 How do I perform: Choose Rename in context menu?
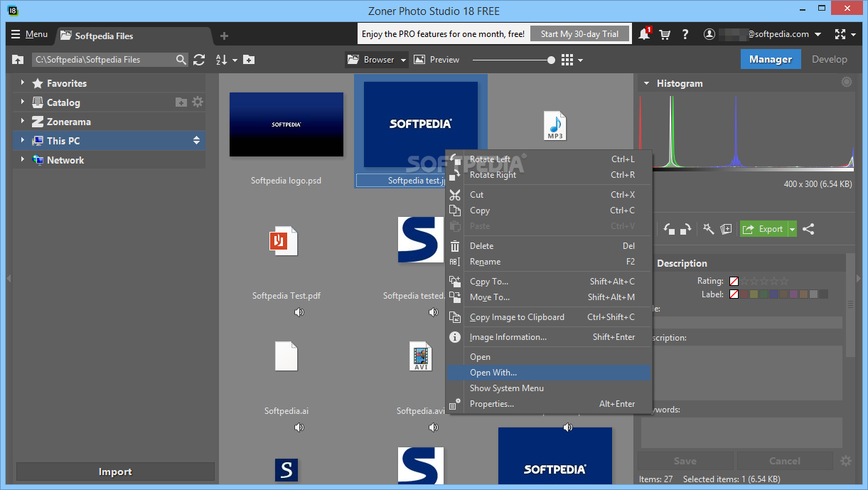(x=548, y=262)
